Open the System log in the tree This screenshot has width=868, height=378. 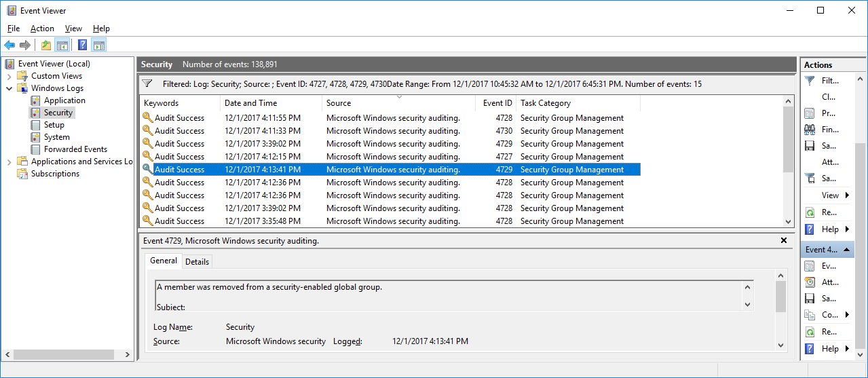click(57, 137)
